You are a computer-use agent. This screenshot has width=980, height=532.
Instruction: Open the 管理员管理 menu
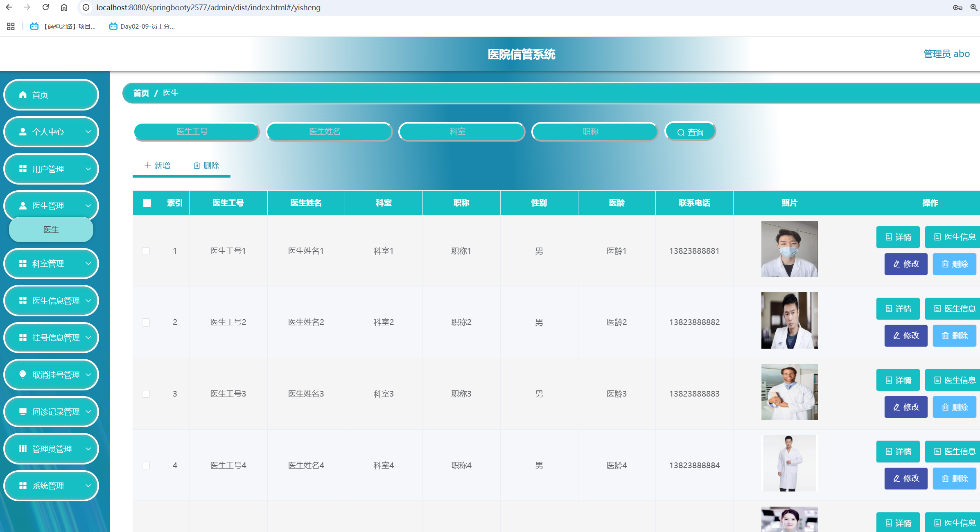pos(51,449)
